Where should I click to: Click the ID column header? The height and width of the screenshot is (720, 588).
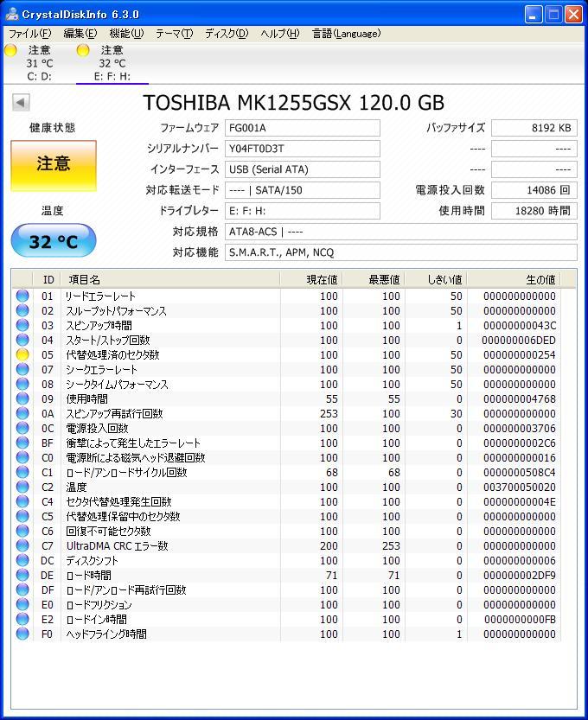pos(48,280)
